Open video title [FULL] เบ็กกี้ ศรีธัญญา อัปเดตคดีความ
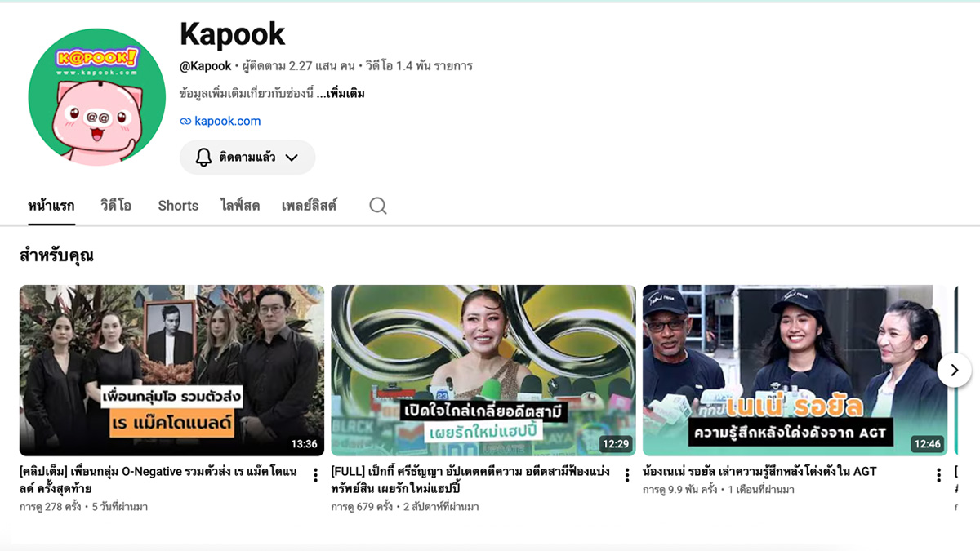980x551 pixels. click(470, 479)
